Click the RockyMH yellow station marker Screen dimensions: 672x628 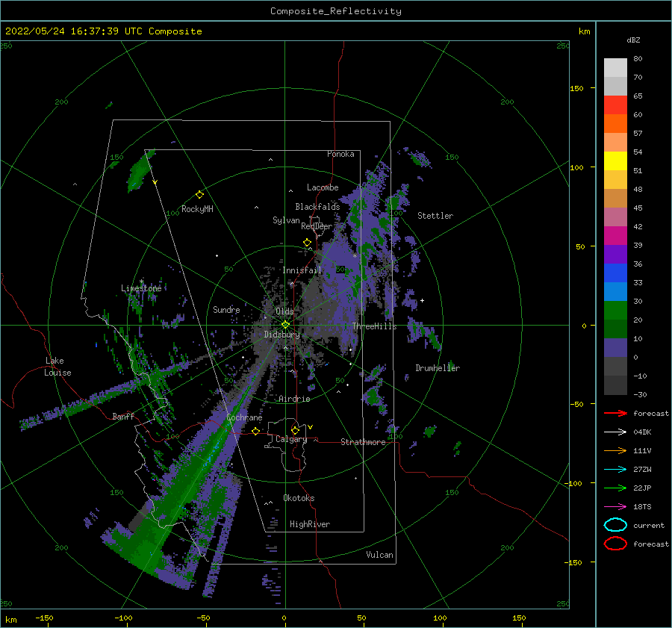pos(199,195)
